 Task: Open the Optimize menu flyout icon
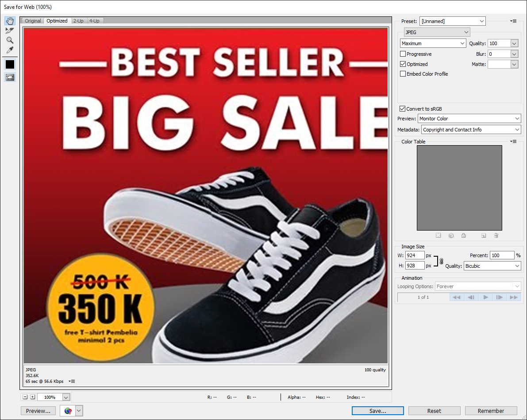click(x=513, y=21)
